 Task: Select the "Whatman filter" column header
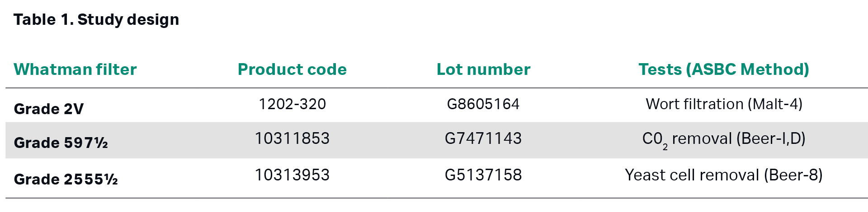pos(75,69)
